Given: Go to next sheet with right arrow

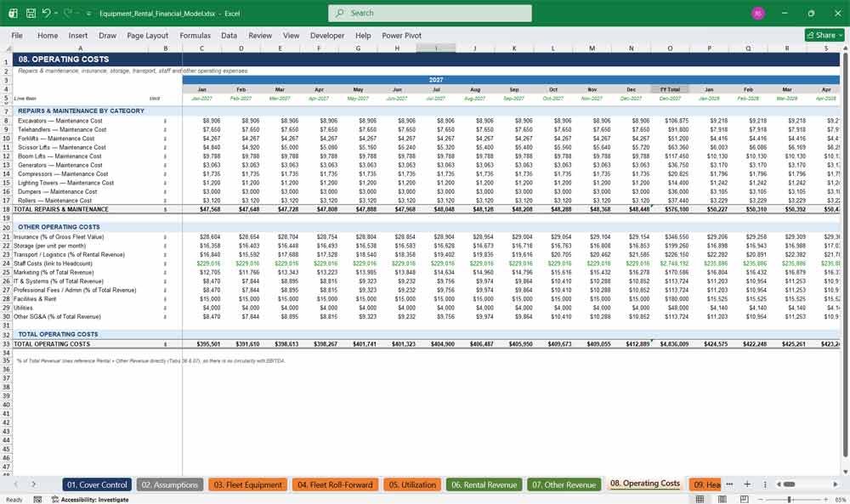Looking at the screenshot, I should (x=33, y=484).
